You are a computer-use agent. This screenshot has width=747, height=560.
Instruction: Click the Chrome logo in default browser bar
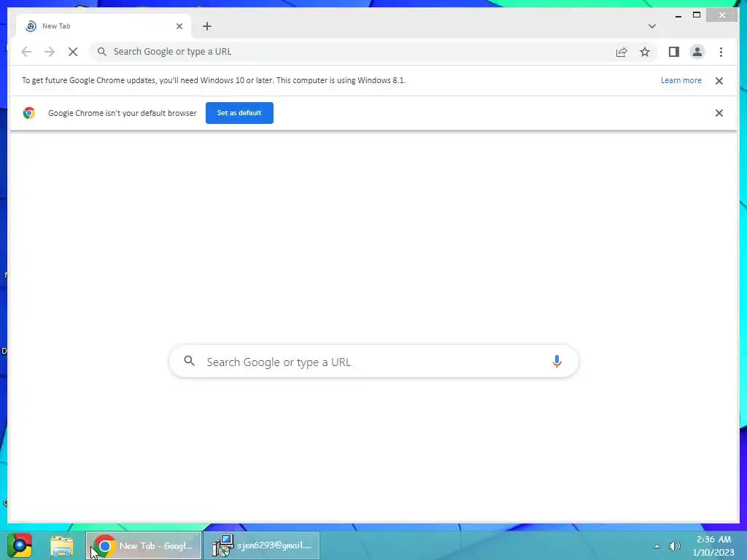pyautogui.click(x=29, y=113)
